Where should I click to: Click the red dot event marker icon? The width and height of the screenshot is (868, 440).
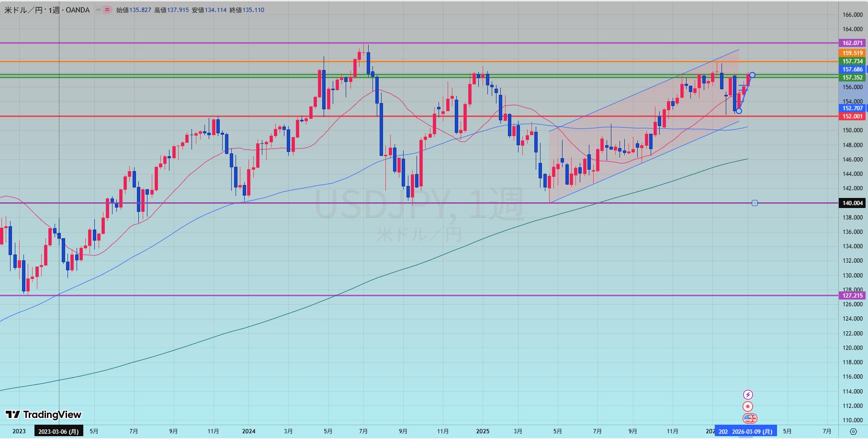click(x=747, y=406)
